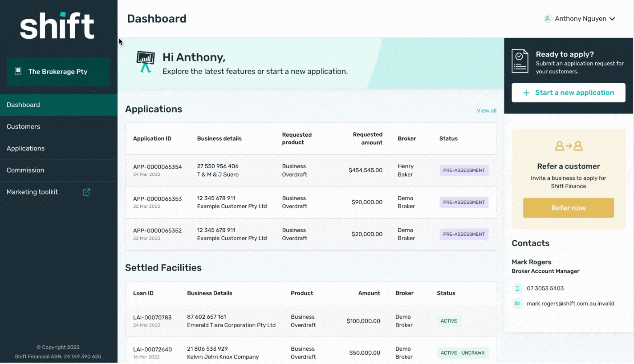
Task: Click the ACTIVE status badge for Emerald Tiara
Action: pos(449,321)
